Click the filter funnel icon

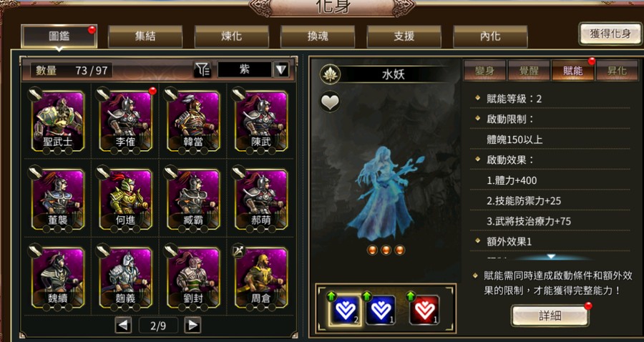[x=202, y=70]
